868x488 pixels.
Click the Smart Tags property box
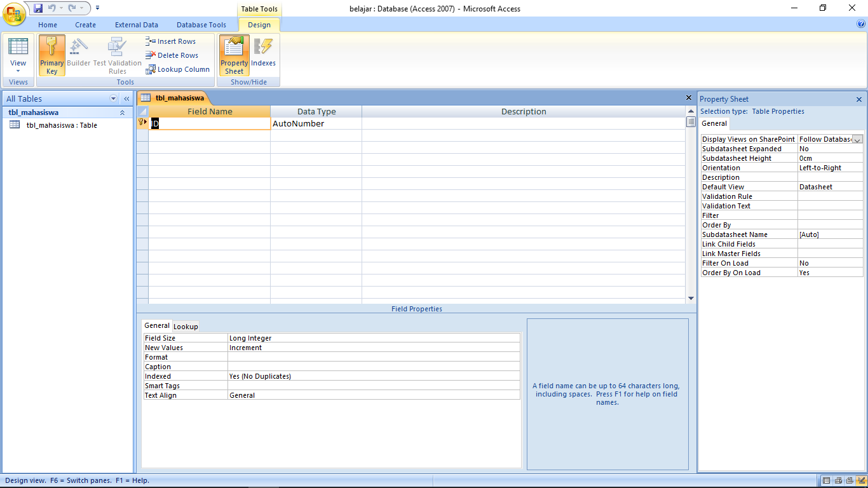click(x=374, y=386)
